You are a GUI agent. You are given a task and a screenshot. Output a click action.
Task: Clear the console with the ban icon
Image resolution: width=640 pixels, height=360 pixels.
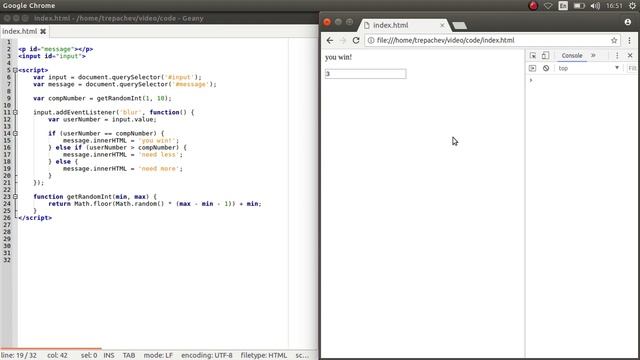[546, 68]
